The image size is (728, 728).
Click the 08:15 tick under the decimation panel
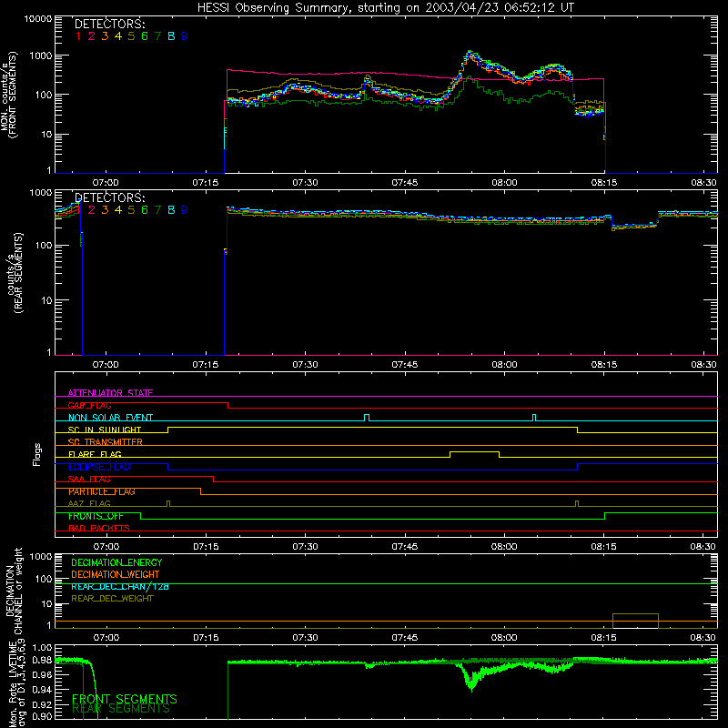(603, 638)
